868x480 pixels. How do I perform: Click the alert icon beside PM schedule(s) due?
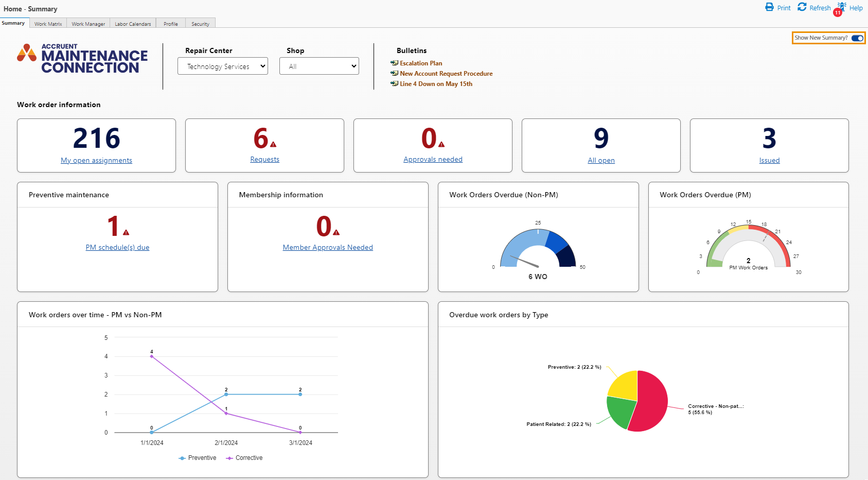pyautogui.click(x=125, y=234)
